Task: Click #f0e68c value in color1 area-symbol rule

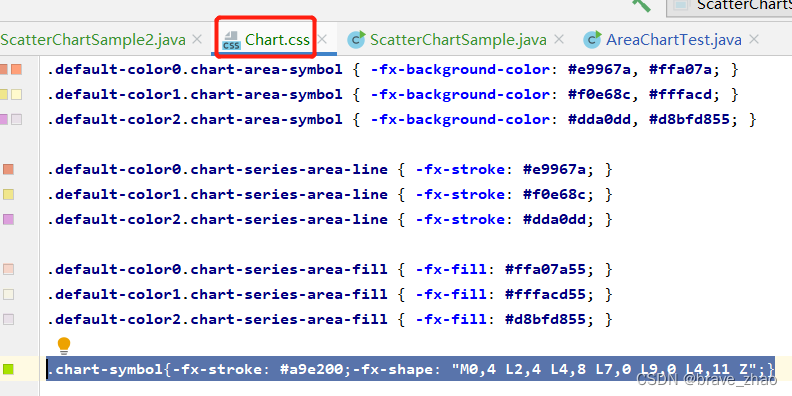Action: click(600, 94)
